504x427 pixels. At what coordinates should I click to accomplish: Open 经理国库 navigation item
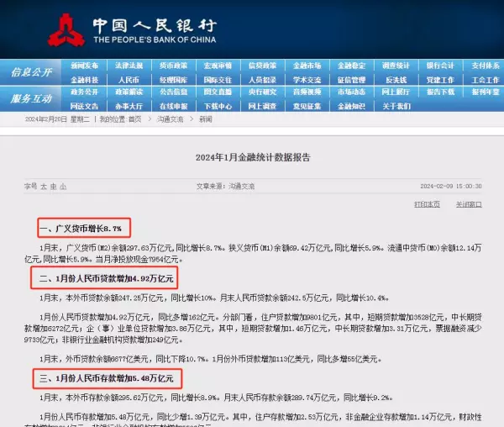[x=174, y=80]
